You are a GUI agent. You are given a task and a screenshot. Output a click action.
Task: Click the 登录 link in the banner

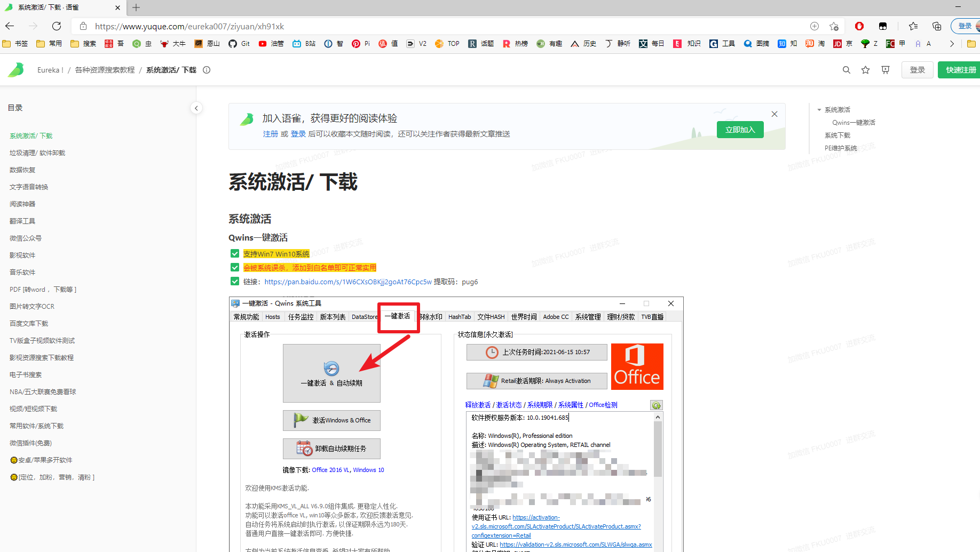[298, 134]
